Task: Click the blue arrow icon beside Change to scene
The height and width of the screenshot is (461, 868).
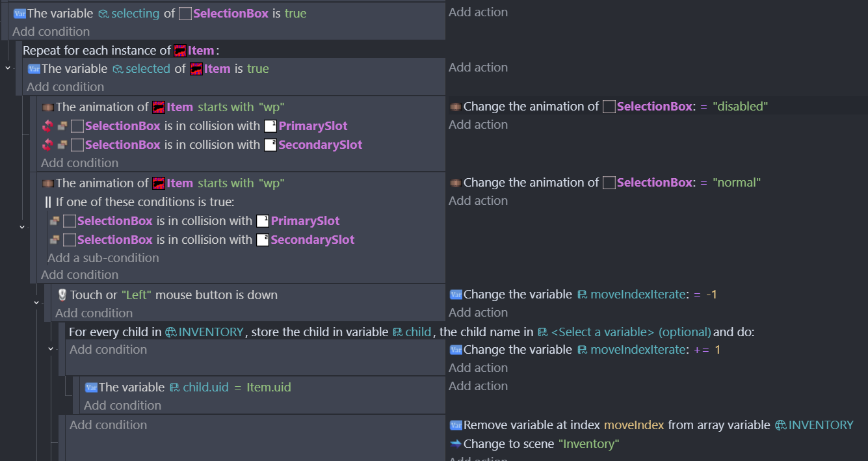Action: 455,444
